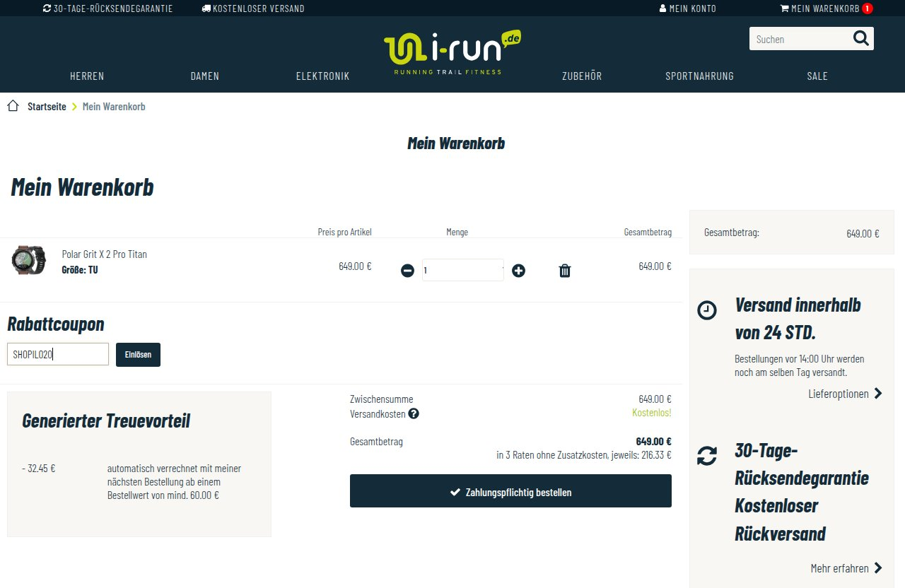The image size is (905, 588).
Task: Click the -32.45 € Treuevorteil amount
Action: tap(39, 468)
